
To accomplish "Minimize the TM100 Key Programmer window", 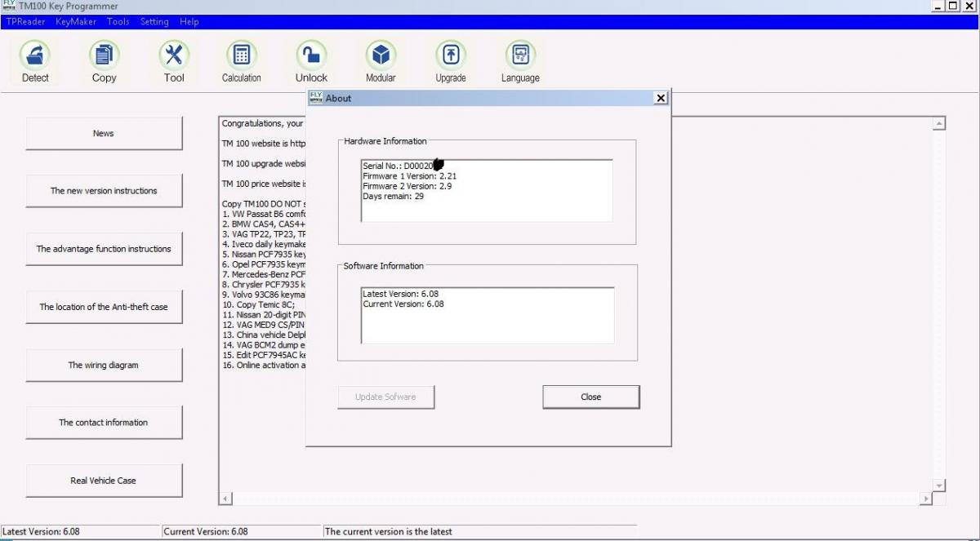I will (x=939, y=6).
